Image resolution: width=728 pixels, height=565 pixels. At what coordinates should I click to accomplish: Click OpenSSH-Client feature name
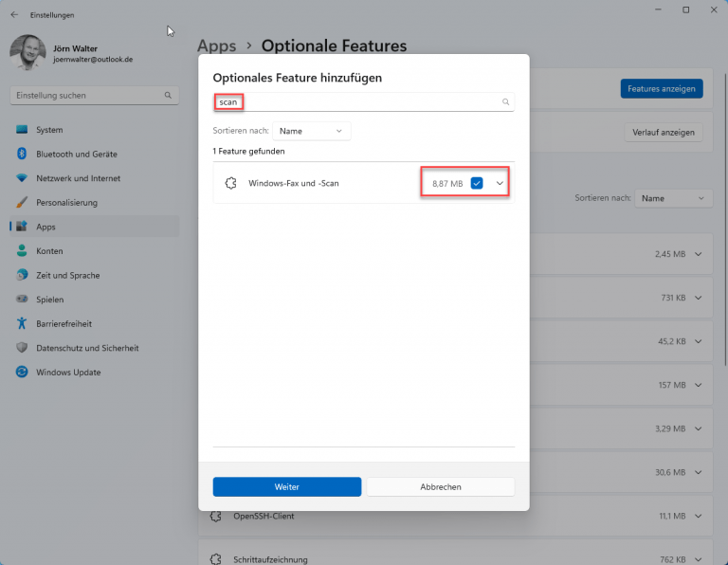point(264,516)
